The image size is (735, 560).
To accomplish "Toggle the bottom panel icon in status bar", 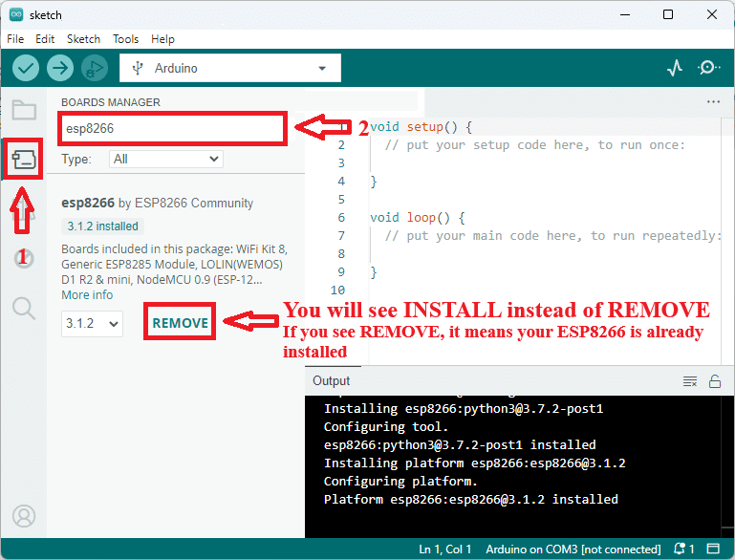I will [x=713, y=549].
